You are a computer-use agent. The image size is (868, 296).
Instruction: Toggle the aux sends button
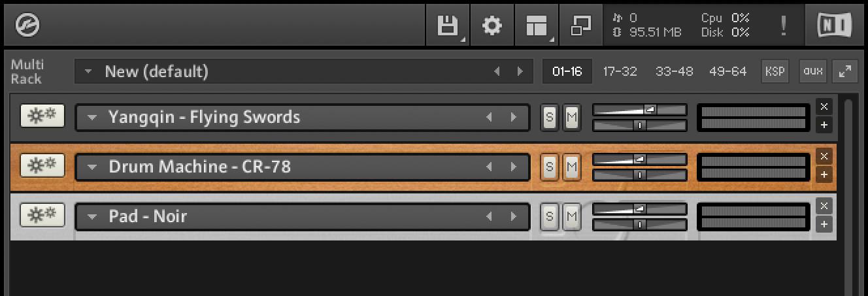[812, 71]
